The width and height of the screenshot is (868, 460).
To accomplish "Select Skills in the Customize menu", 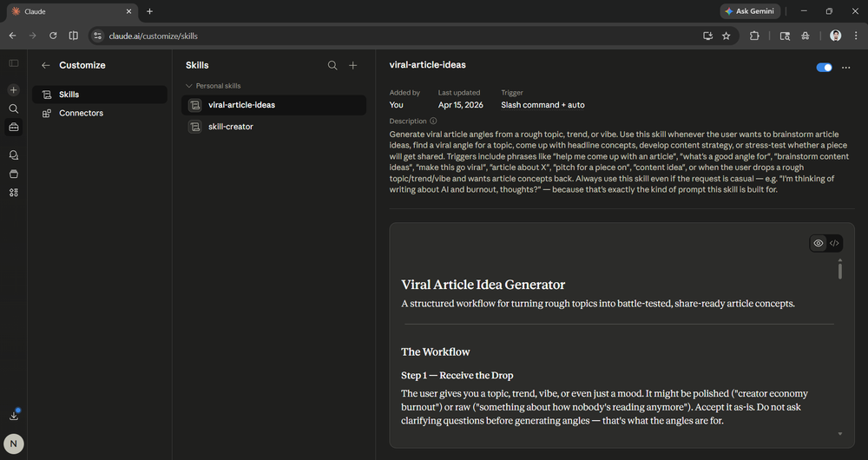I will point(69,95).
